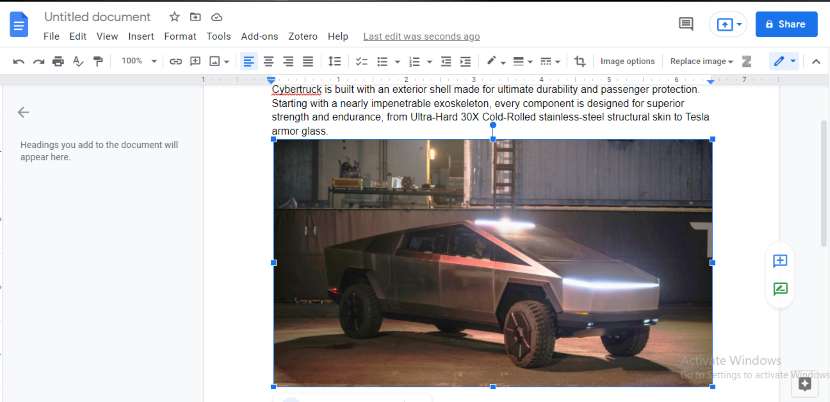Insert a link

coord(175,61)
